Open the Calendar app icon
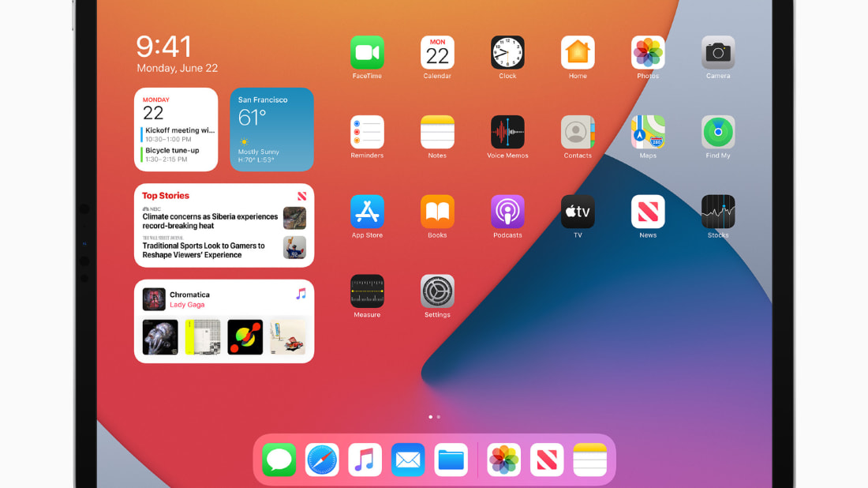 pos(437,53)
